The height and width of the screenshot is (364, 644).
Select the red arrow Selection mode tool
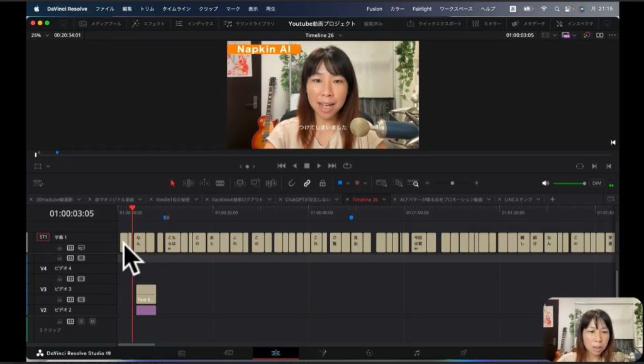tap(173, 183)
